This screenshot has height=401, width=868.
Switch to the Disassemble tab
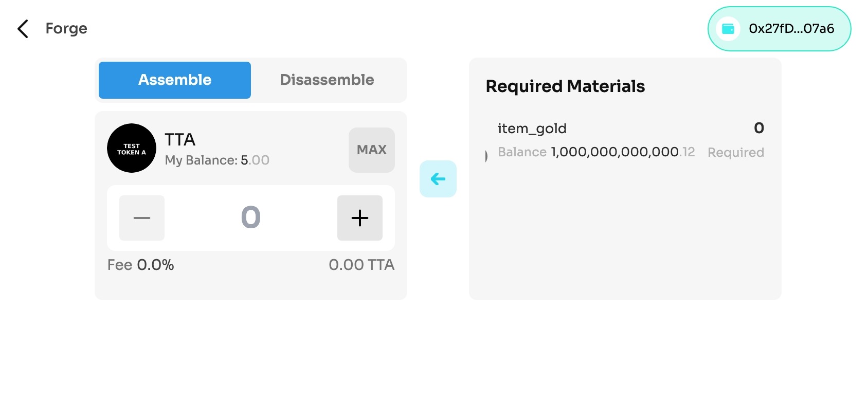[x=327, y=80]
